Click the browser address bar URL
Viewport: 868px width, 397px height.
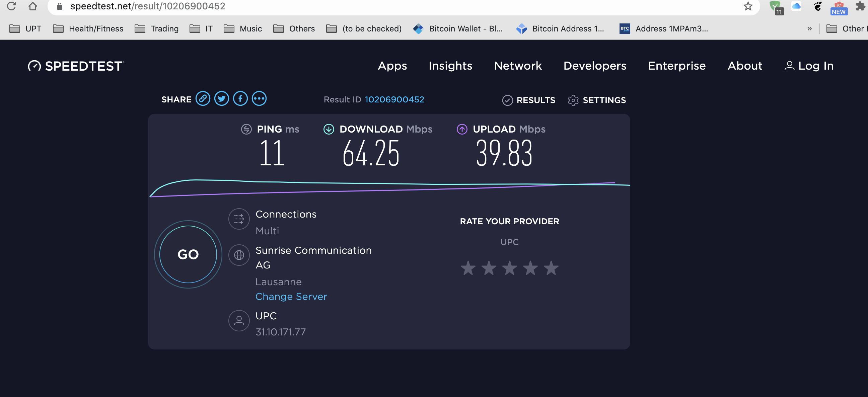(x=148, y=6)
